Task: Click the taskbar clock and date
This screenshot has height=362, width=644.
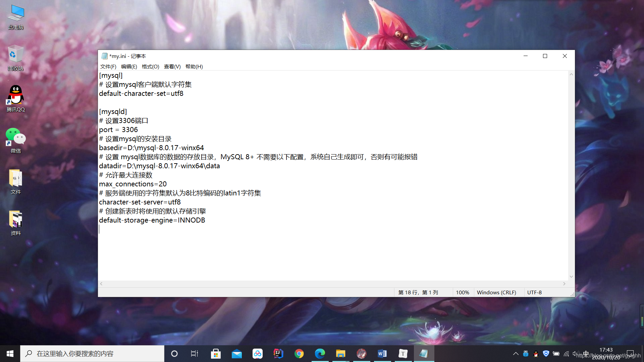Action: click(x=606, y=354)
